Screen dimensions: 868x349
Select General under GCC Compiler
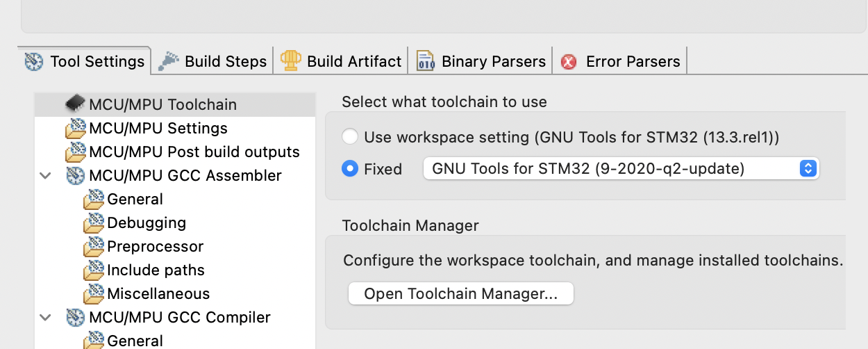(x=135, y=341)
